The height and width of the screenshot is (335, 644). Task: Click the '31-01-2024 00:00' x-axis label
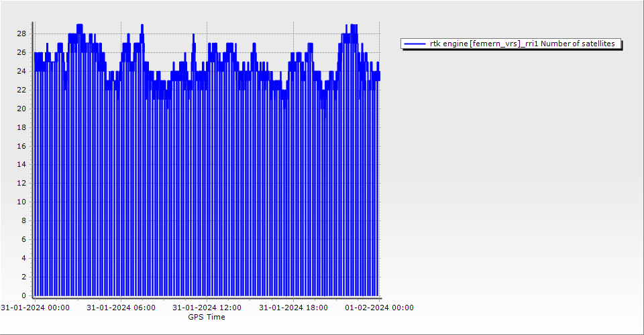(x=35, y=308)
